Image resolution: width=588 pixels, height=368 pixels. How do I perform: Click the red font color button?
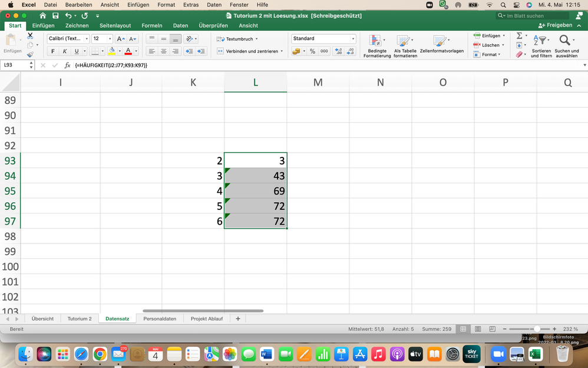pyautogui.click(x=128, y=51)
